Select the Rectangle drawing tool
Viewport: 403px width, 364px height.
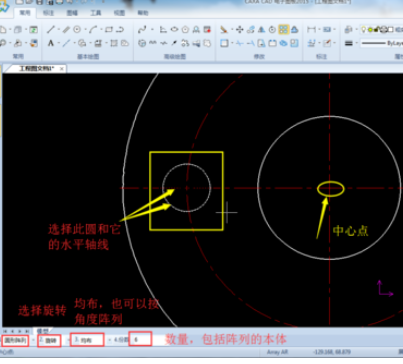click(109, 29)
